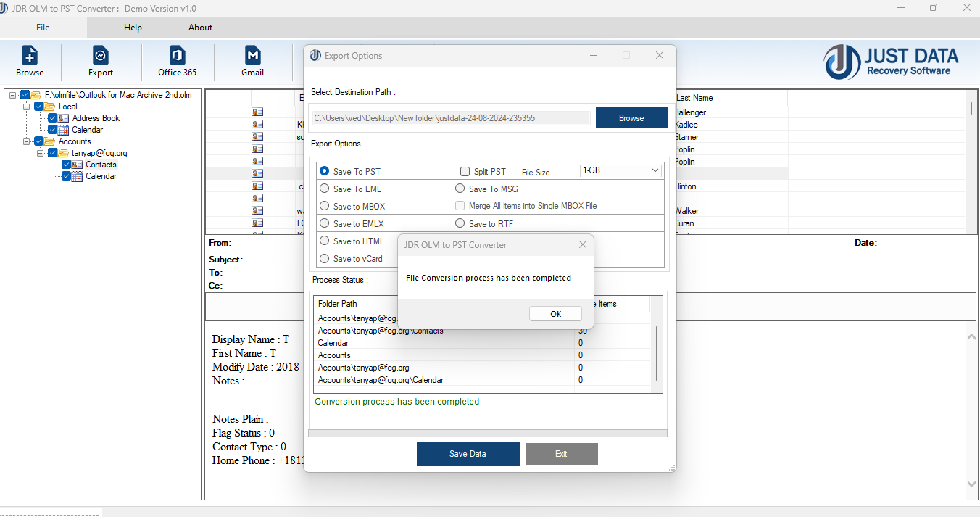Click OK in the completion message
Screen dimensions: 980x517
(x=555, y=314)
